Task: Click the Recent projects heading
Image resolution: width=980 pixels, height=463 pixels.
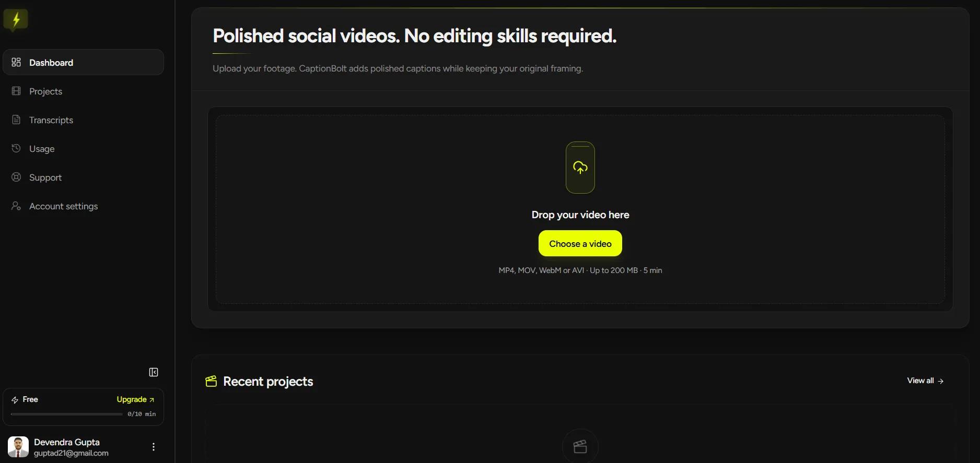Action: [268, 381]
